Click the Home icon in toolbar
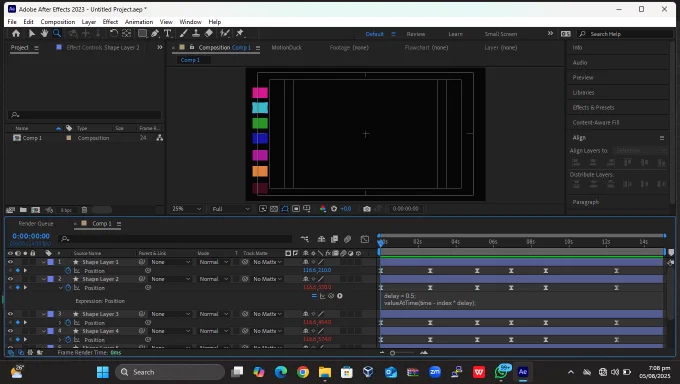 [x=16, y=33]
